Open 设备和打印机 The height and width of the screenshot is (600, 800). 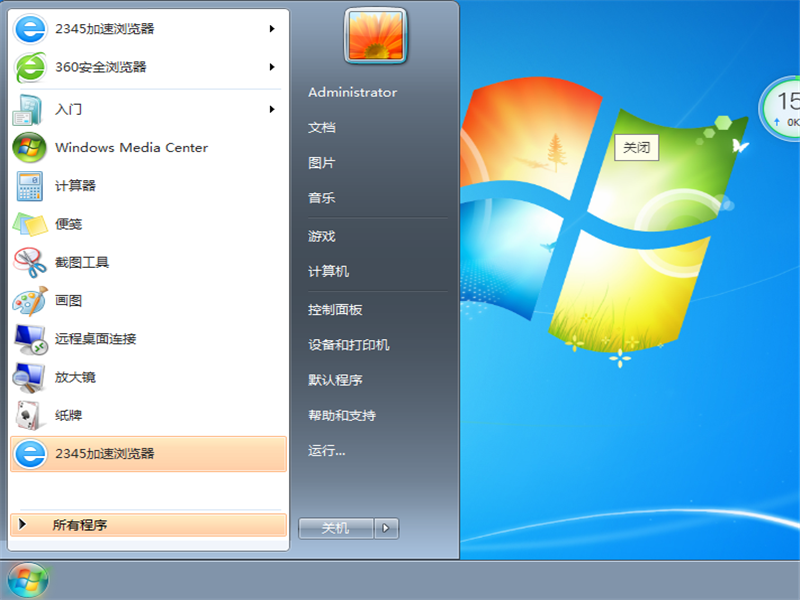349,345
